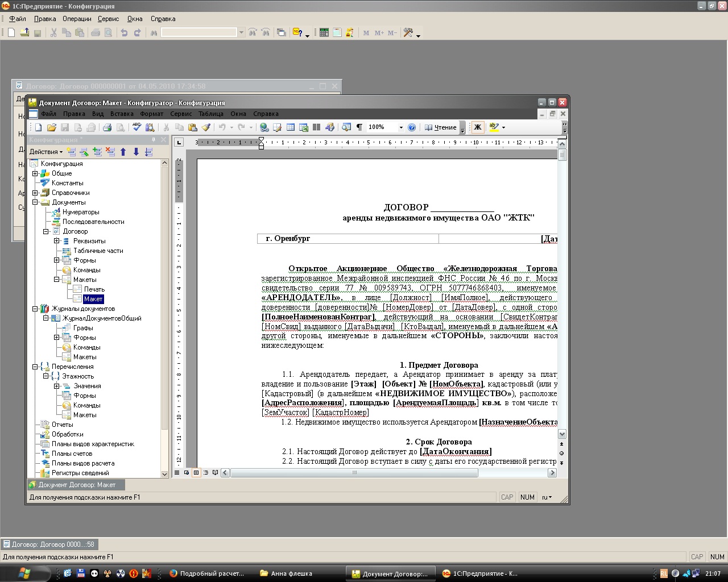
Task: Open the calendar icon in main toolbar
Action: pyautogui.click(x=337, y=32)
